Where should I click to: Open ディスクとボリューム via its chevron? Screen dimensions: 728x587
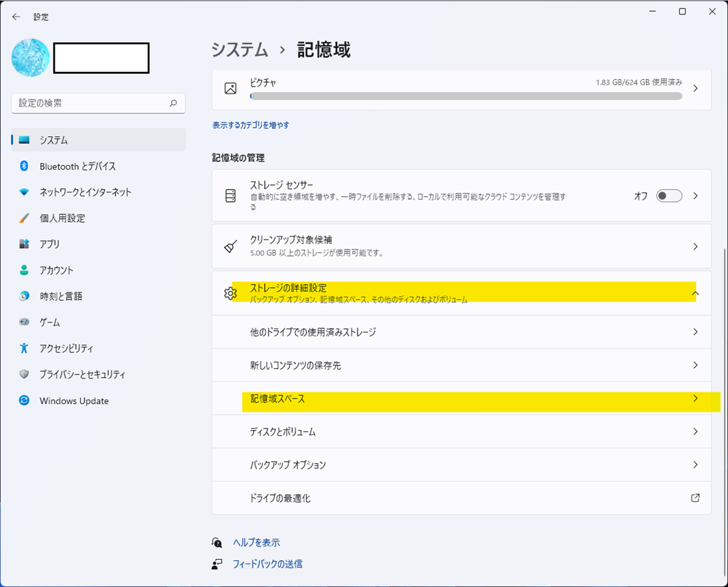696,431
